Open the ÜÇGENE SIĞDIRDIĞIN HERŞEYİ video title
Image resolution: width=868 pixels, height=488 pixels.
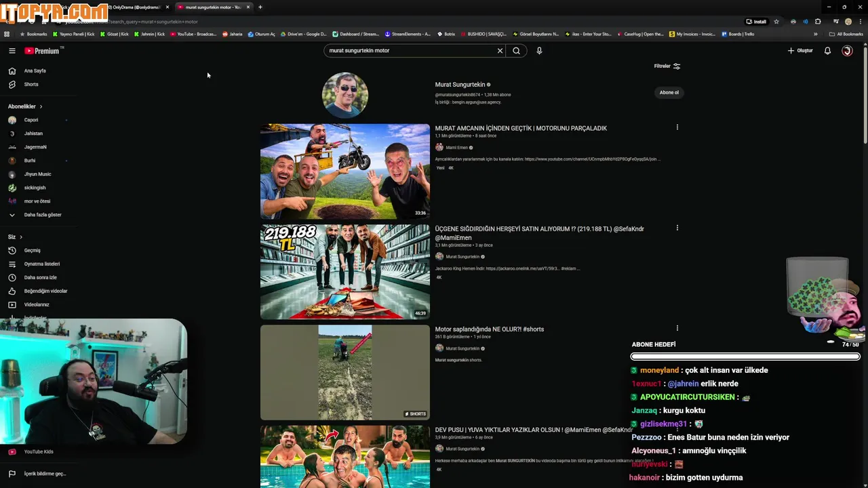[539, 233]
